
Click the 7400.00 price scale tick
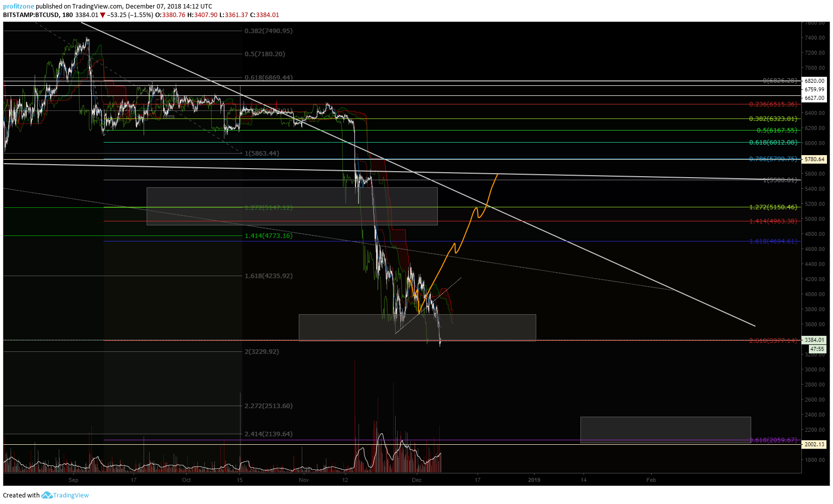[x=814, y=38]
